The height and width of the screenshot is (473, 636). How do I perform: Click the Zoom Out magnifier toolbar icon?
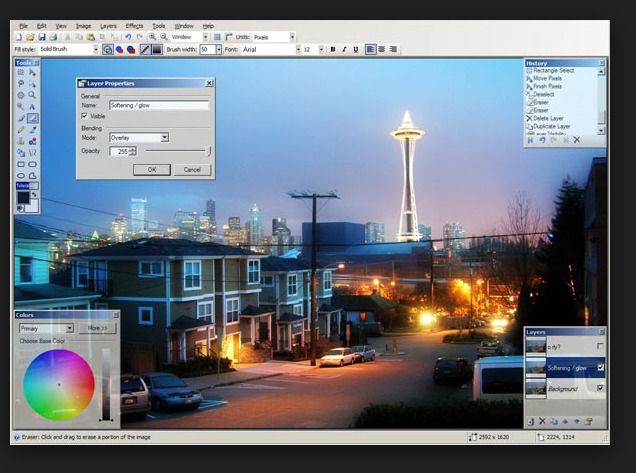164,37
